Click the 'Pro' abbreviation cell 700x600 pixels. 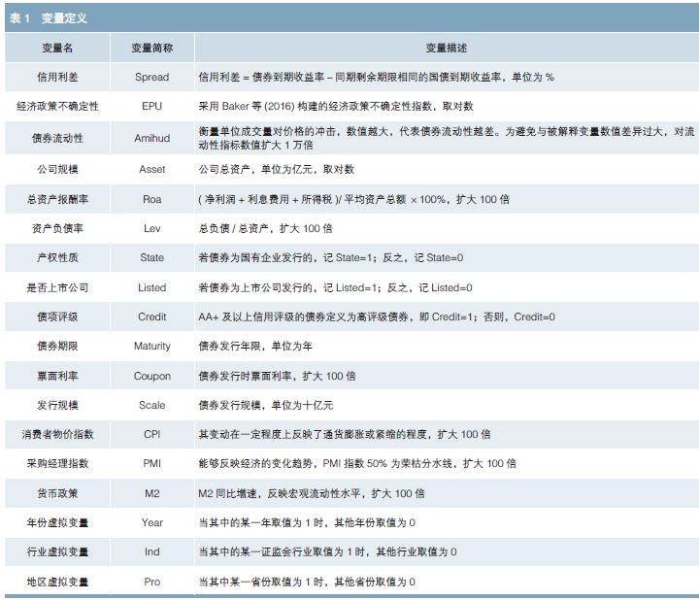[x=151, y=582]
